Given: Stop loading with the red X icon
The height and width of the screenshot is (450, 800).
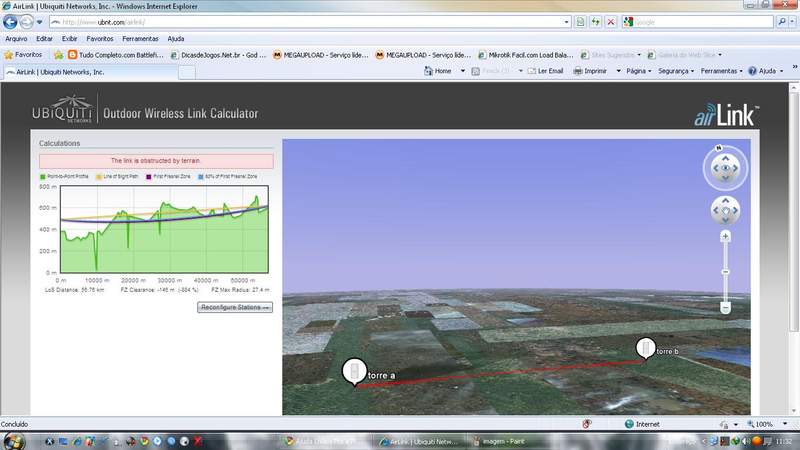Looking at the screenshot, I should pos(610,22).
